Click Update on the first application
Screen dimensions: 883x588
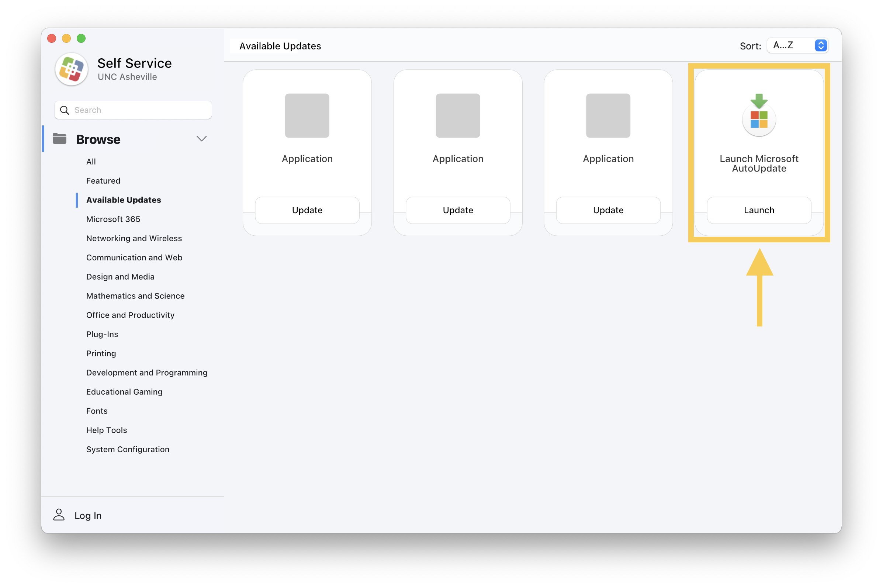307,210
